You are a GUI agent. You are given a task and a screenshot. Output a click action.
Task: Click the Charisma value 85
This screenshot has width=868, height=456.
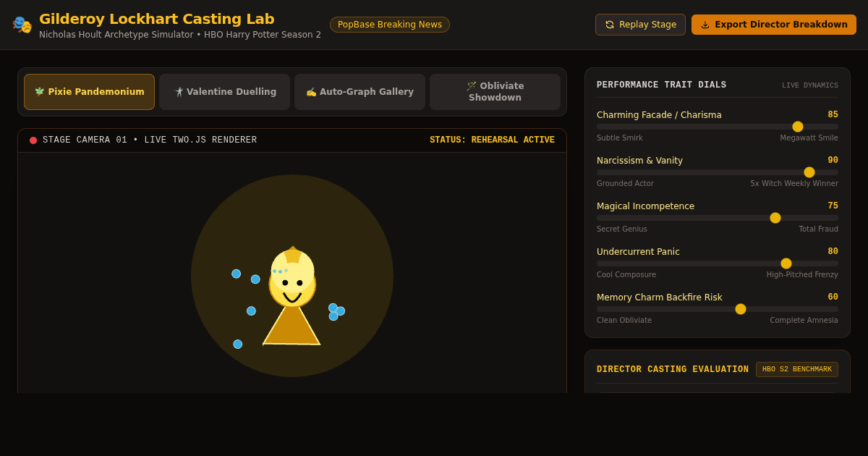coord(833,114)
